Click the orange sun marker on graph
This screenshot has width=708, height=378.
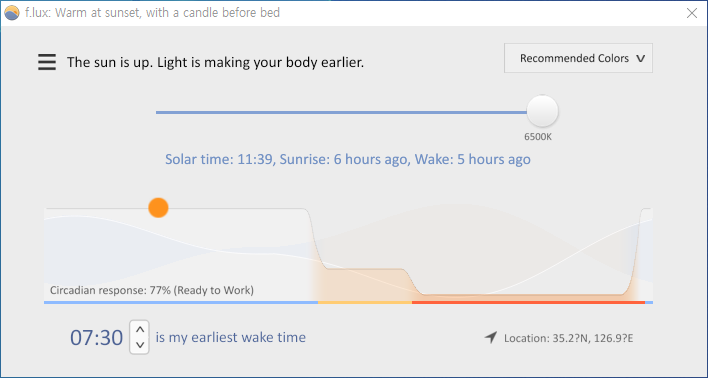pos(158,208)
